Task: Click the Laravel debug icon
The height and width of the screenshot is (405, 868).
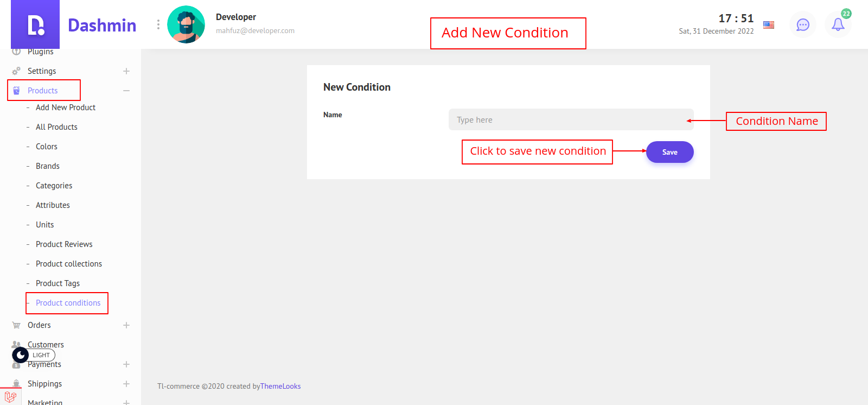Action: click(10, 397)
